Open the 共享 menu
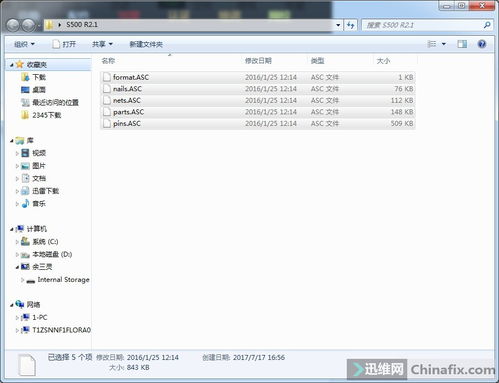Viewport: 499px width, 383px height. click(x=102, y=44)
